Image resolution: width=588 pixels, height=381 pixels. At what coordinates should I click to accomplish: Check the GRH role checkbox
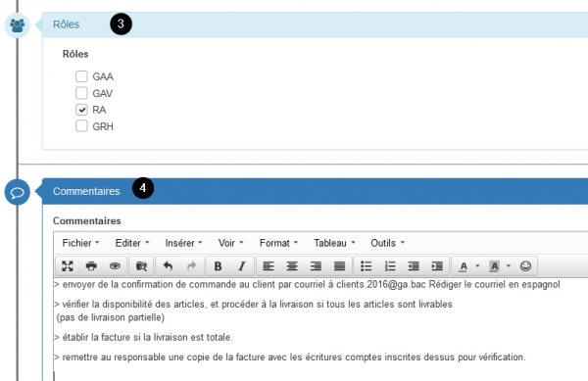click(81, 126)
